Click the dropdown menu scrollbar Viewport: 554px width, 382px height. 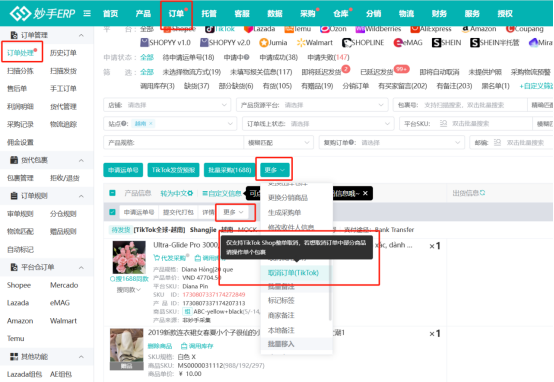(330, 290)
